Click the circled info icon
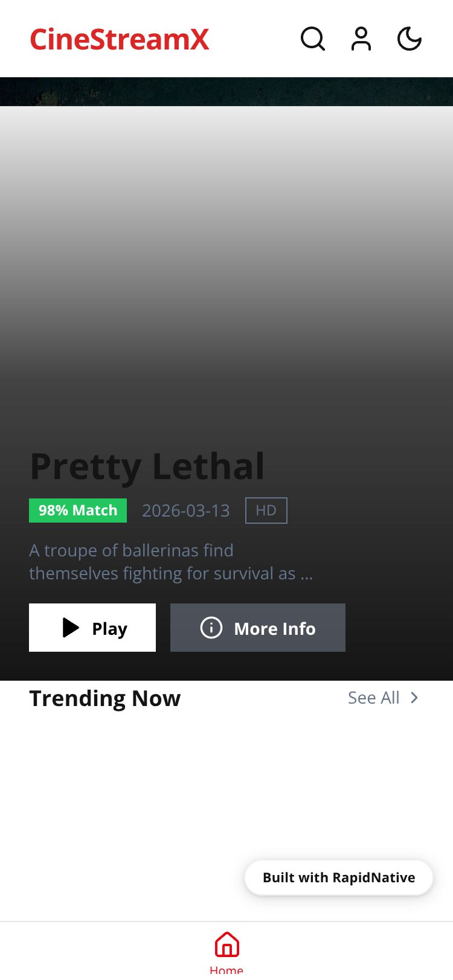Image resolution: width=453 pixels, height=980 pixels. pyautogui.click(x=211, y=628)
